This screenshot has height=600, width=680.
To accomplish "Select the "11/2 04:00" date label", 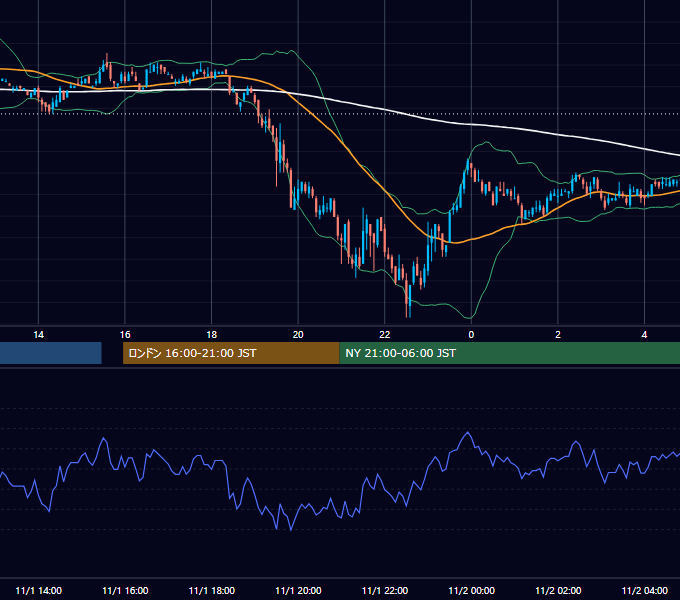I will click(644, 590).
